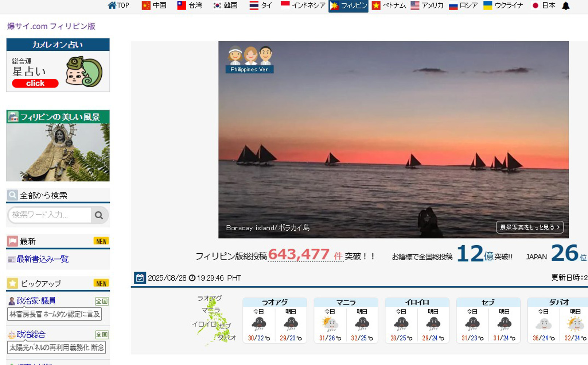Screen dimensions: 588x365
Task: Click the 風景写真をもっと見る button
Action: pos(529,227)
